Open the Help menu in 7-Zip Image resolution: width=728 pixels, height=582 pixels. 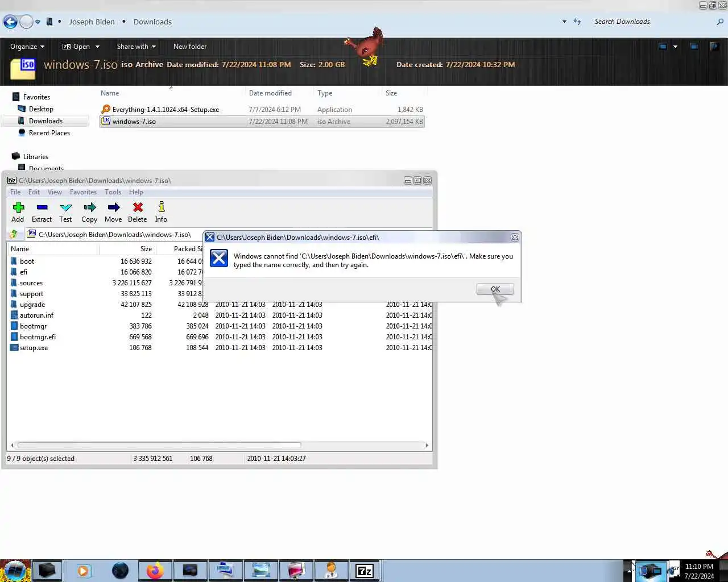(136, 192)
